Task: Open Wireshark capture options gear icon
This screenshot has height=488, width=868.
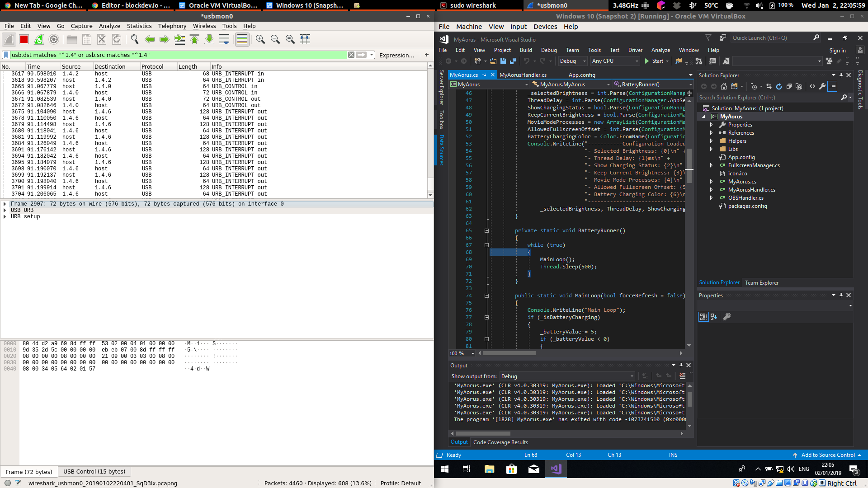Action: 54,39
